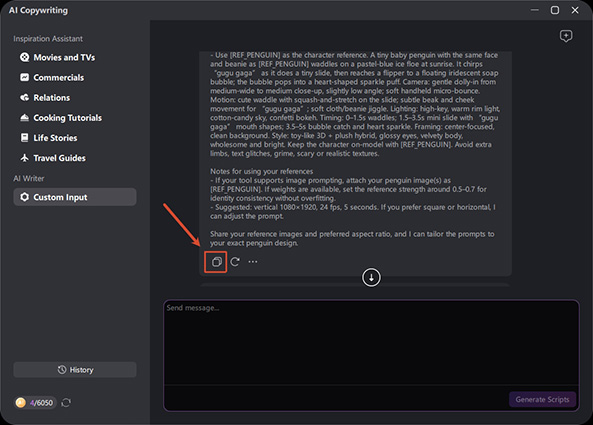Open the three-dot more options menu
This screenshot has height=425, width=593.
tap(253, 262)
